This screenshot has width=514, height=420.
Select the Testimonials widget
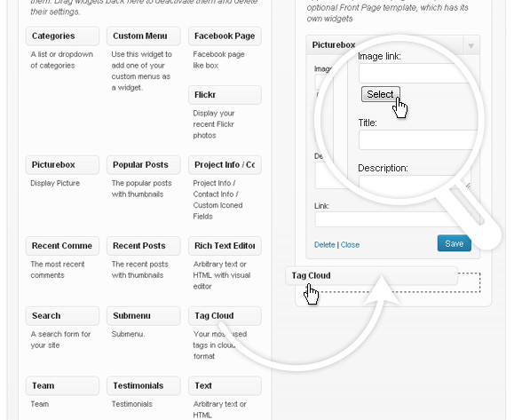143,386
